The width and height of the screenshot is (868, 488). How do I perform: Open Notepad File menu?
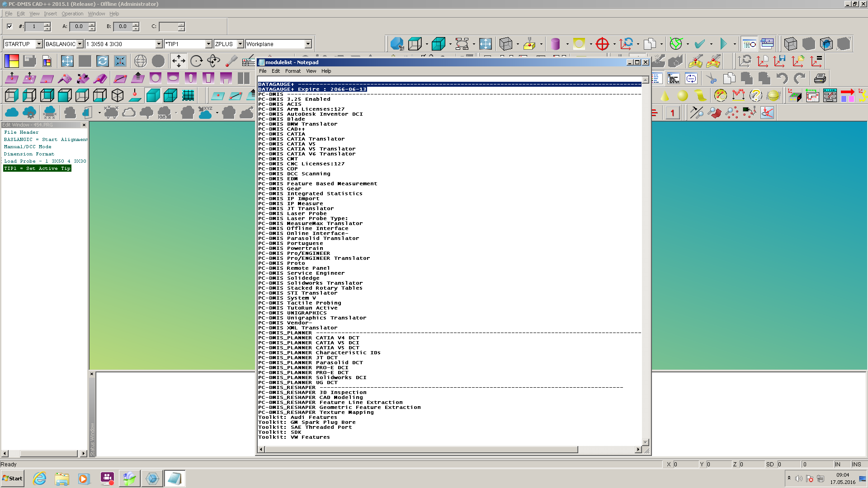tap(263, 71)
